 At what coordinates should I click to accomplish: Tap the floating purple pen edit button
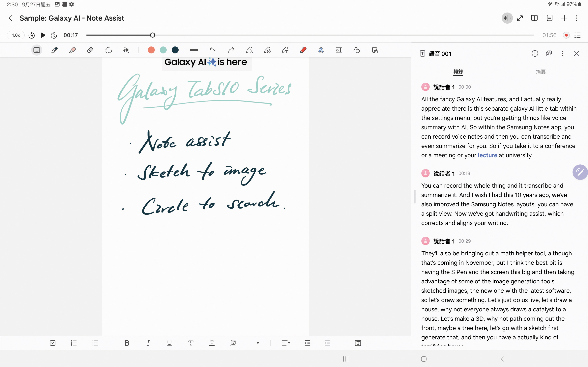point(580,172)
